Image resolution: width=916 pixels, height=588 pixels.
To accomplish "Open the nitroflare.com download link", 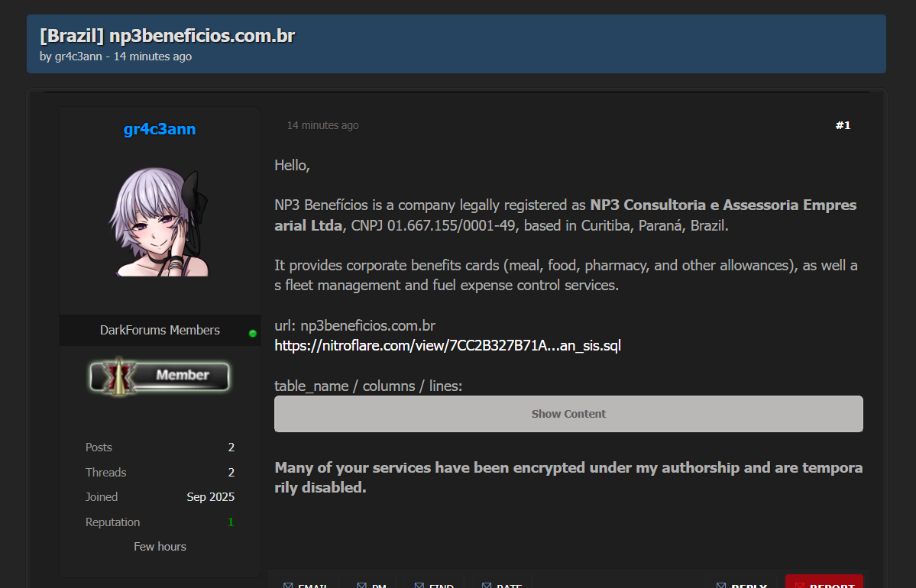I will pos(448,346).
